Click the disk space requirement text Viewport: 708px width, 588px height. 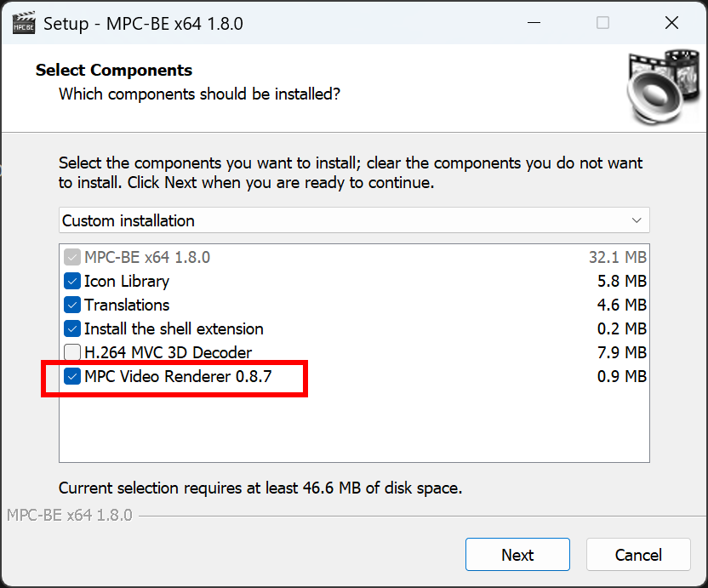260,488
